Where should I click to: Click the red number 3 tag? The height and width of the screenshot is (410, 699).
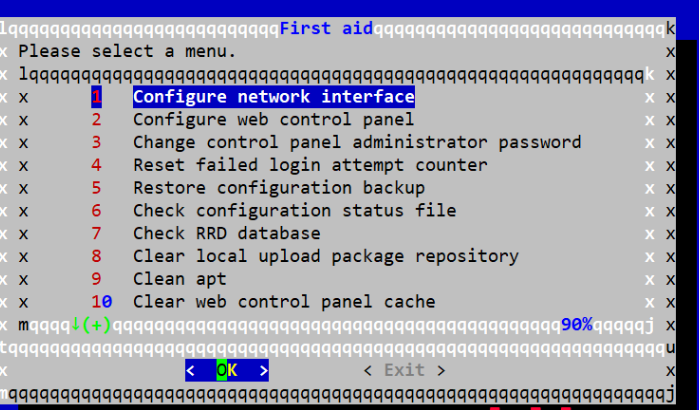pyautogui.click(x=96, y=143)
